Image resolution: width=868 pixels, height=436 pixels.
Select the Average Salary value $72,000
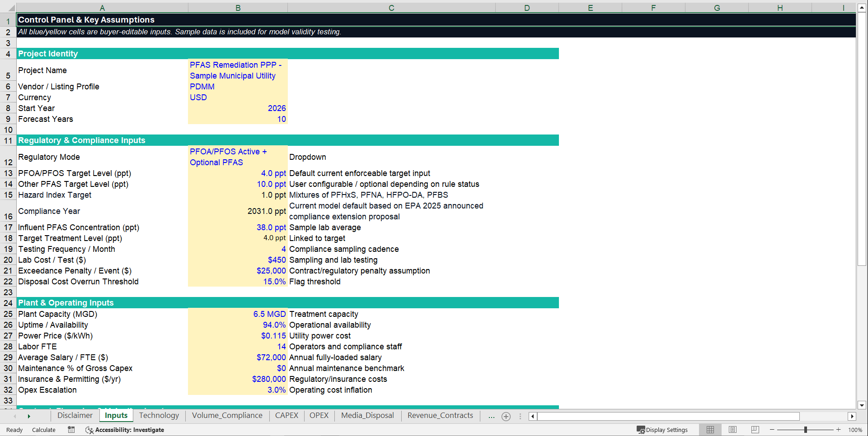[238, 357]
